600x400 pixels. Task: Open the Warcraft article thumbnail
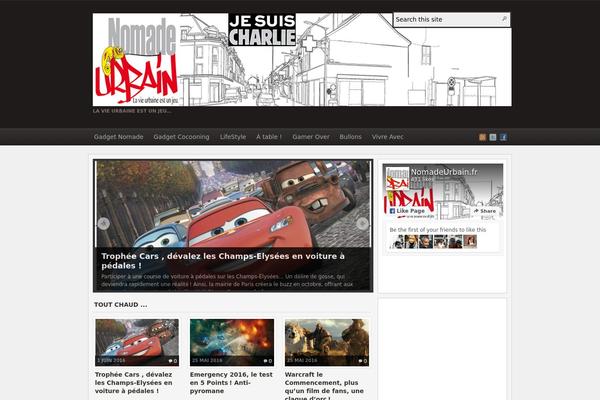point(327,342)
